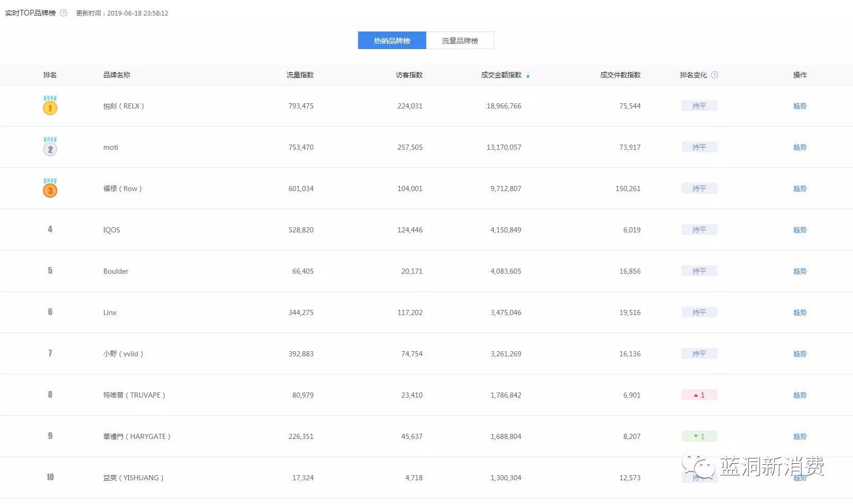Click value 17,324 in YISHUANG row
The width and height of the screenshot is (853, 504).
[x=303, y=478]
